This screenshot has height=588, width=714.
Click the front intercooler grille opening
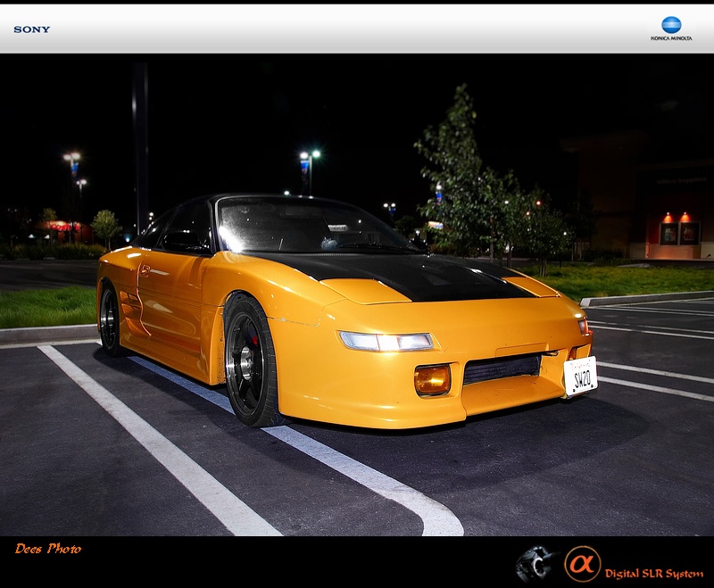502,369
